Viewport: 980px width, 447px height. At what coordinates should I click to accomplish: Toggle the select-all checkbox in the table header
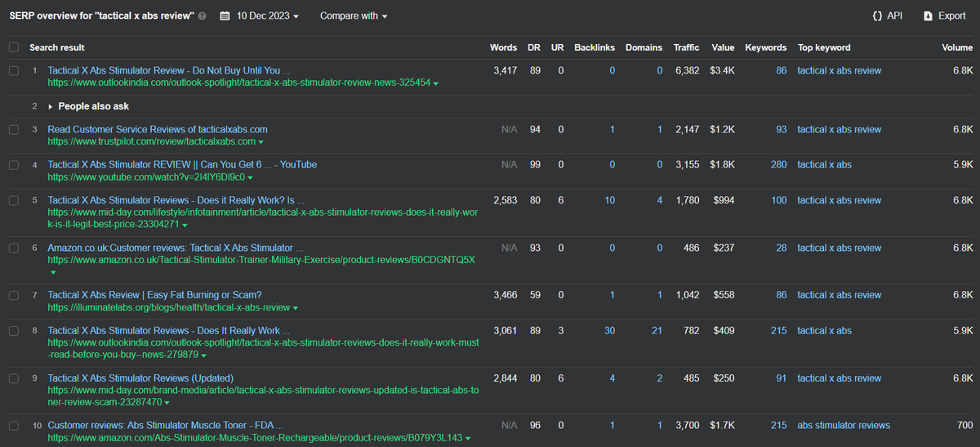coord(13,47)
